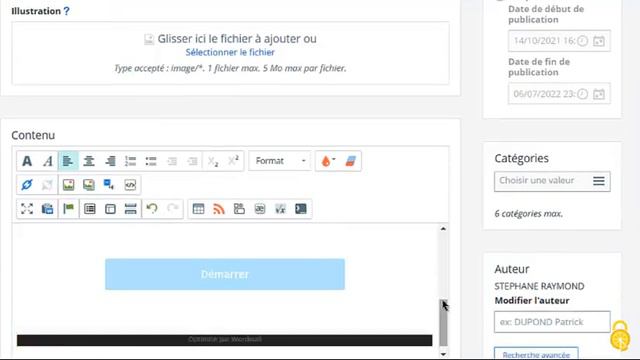Click the 'Date de fin de publication' field
Image resolution: width=640 pixels, height=360 pixels.
coord(559,94)
